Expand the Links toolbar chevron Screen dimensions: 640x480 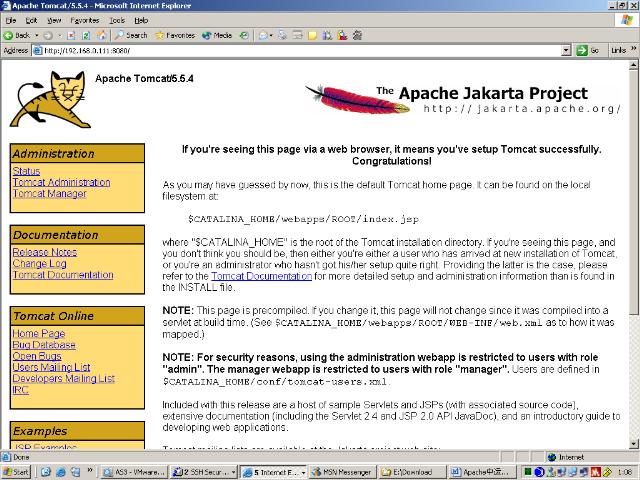pos(633,49)
